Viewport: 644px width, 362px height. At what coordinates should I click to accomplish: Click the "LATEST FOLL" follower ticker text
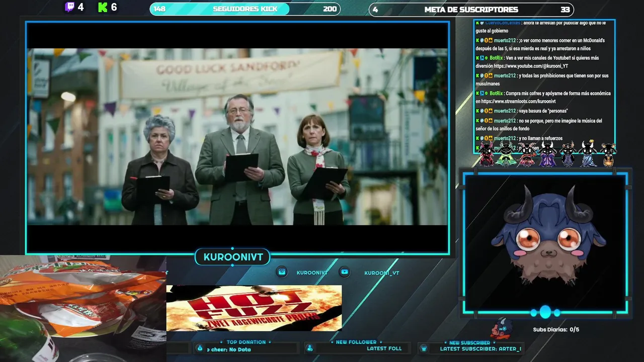(x=384, y=348)
